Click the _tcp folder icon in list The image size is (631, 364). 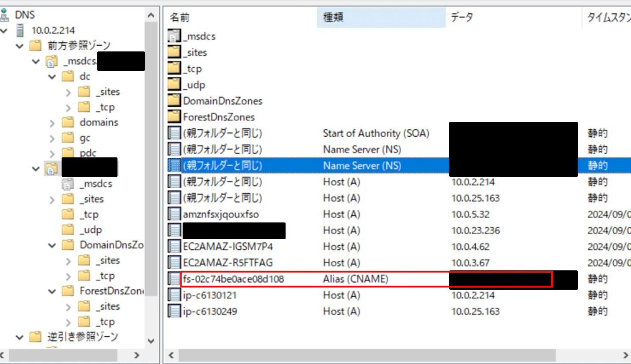pos(175,69)
